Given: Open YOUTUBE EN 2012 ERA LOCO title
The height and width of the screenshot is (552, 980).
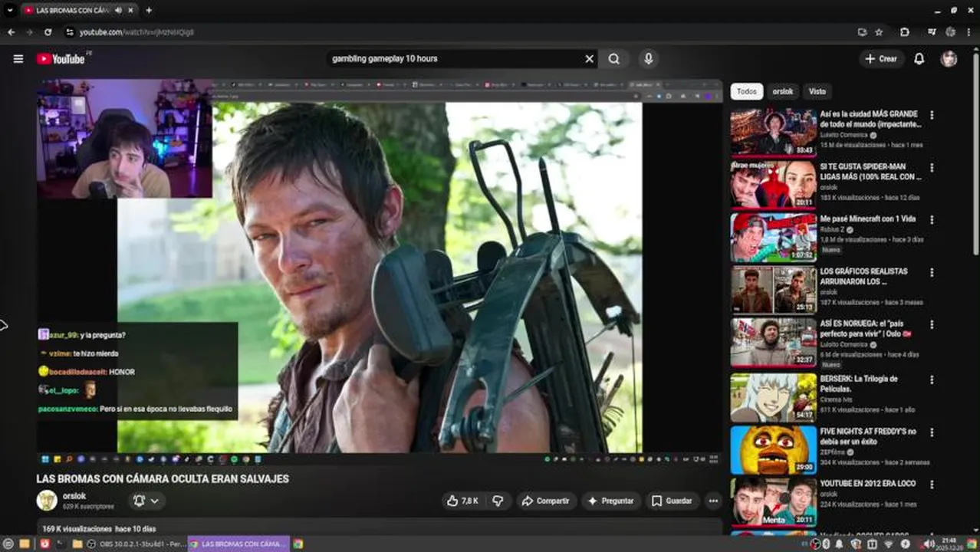Looking at the screenshot, I should pyautogui.click(x=867, y=484).
